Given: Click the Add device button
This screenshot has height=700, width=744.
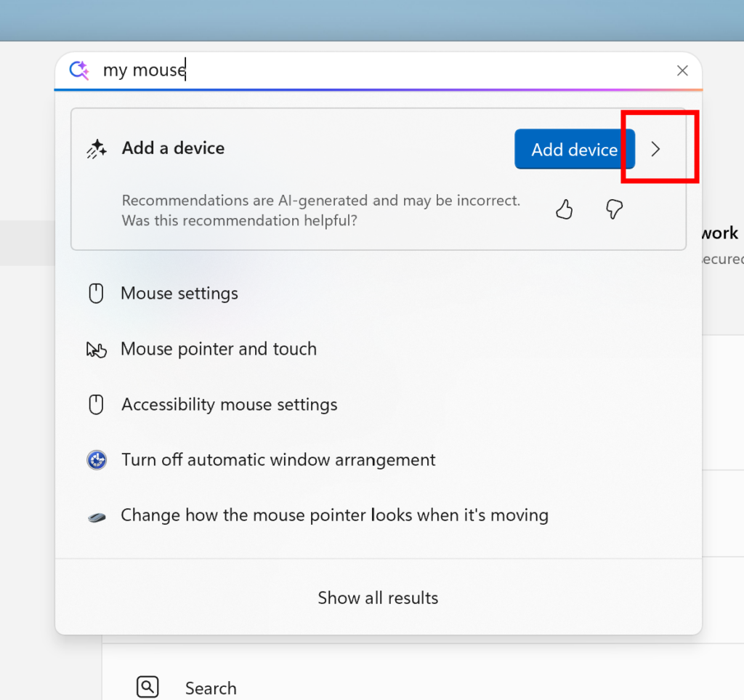Looking at the screenshot, I should click(x=574, y=149).
